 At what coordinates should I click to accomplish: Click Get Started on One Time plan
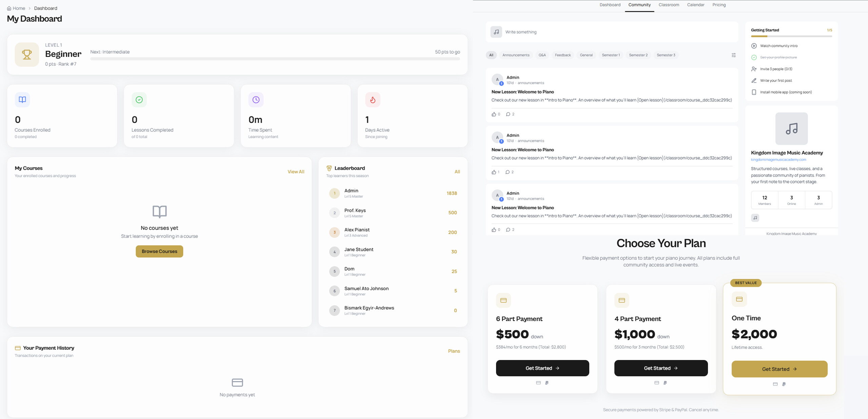click(779, 369)
